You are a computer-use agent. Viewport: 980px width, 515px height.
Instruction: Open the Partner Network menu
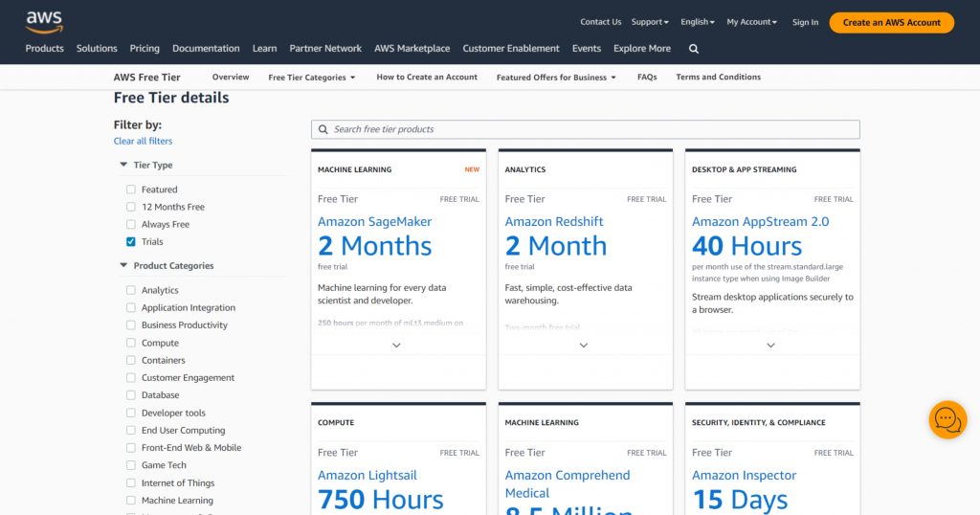(325, 48)
